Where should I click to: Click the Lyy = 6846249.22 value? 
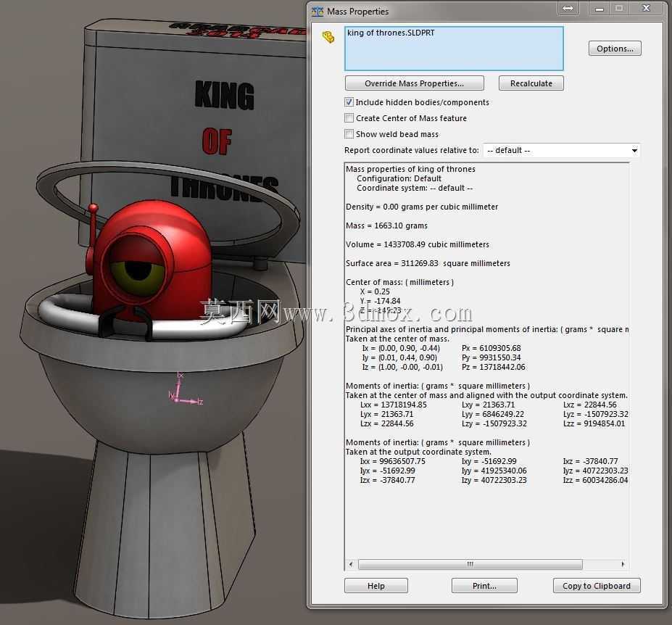point(493,414)
